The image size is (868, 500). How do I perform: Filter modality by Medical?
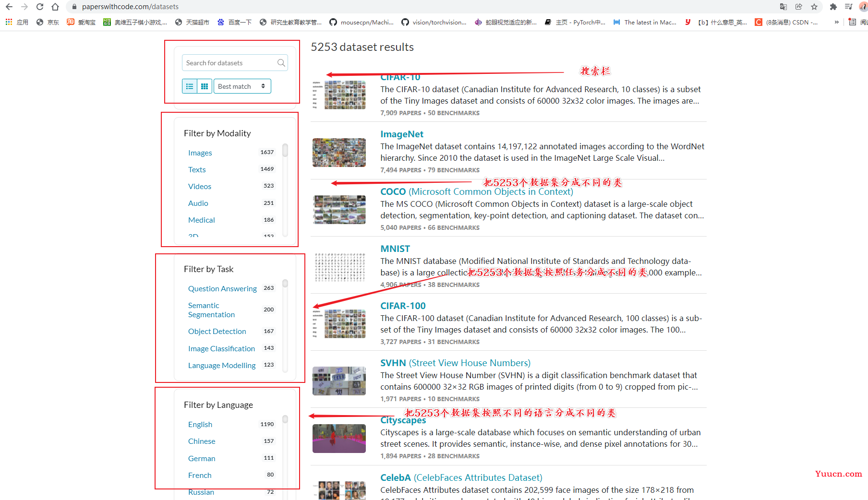pyautogui.click(x=202, y=220)
